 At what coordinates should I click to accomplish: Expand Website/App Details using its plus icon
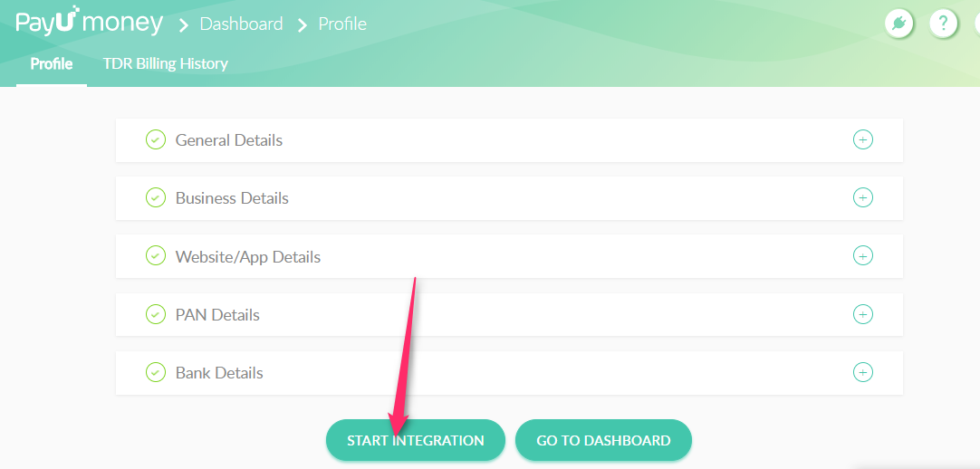863,256
